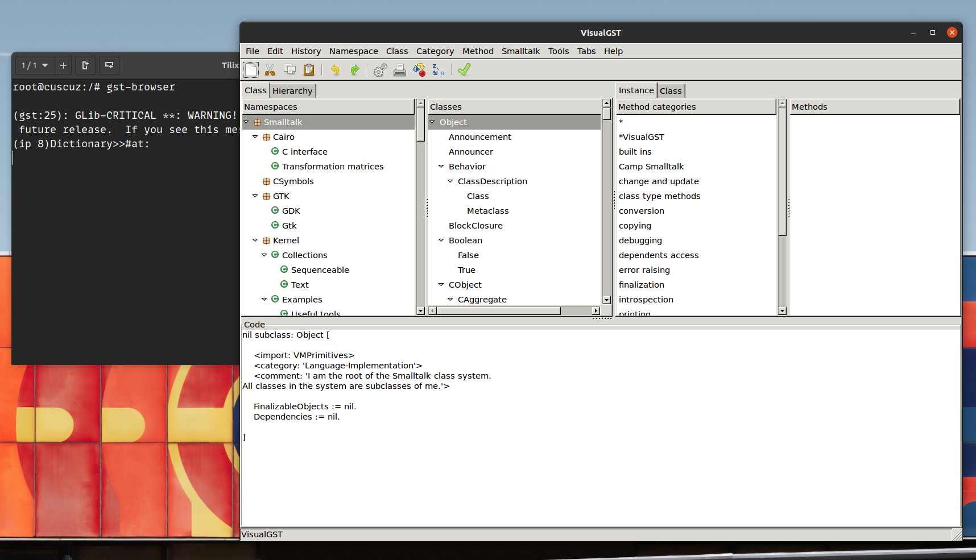The image size is (976, 560).
Task: Click the Method categories column header
Action: tap(696, 107)
